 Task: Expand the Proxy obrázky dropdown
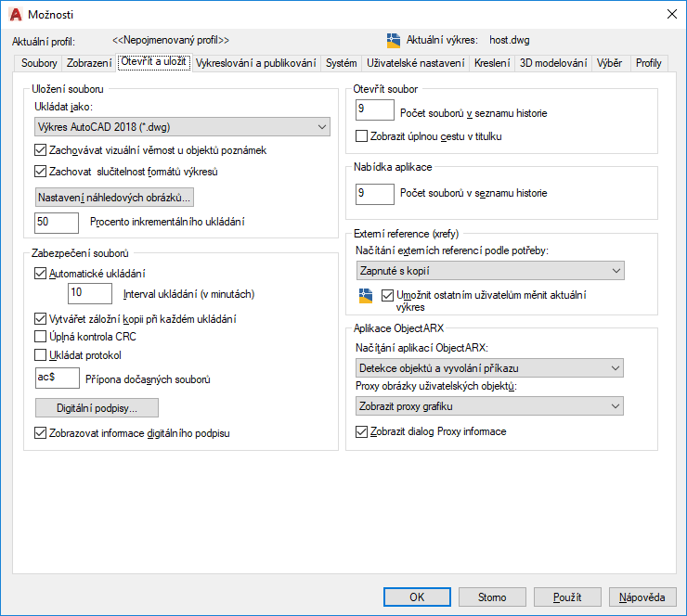coord(490,405)
